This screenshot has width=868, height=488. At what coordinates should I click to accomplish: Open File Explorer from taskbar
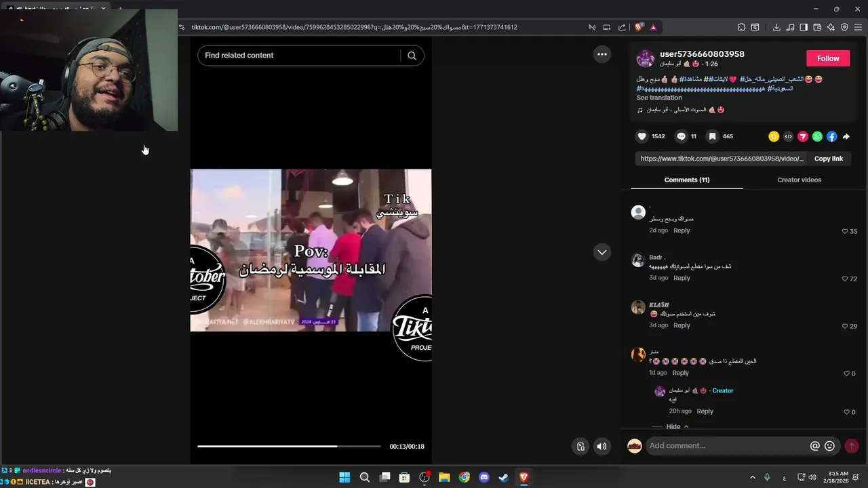[444, 477]
